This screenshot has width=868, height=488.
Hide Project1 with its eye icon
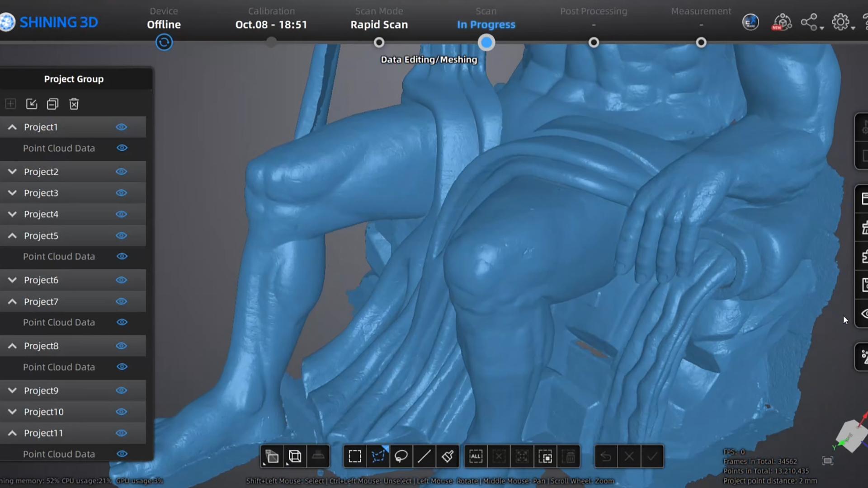point(121,127)
